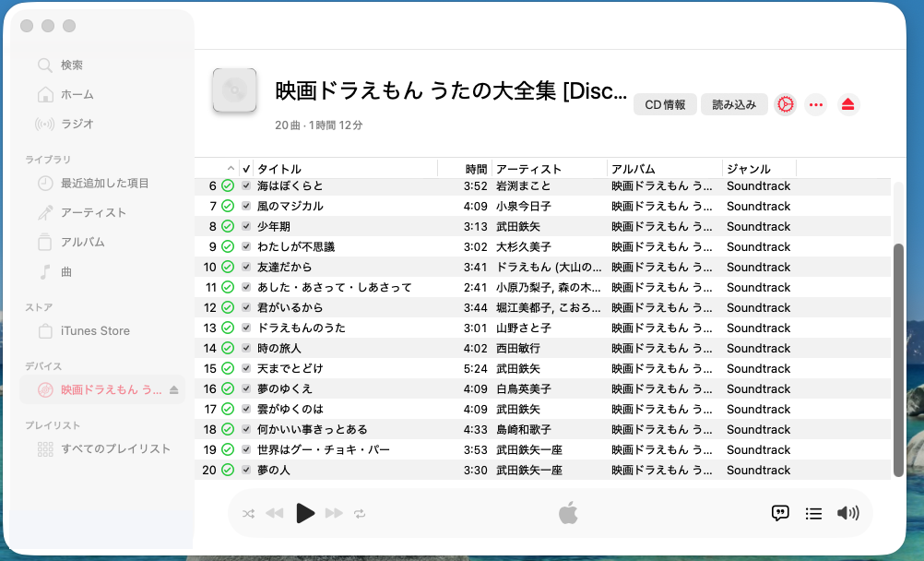Uncheck track 9 わたしが不思議 checkbox
This screenshot has height=561, width=924.
(246, 246)
